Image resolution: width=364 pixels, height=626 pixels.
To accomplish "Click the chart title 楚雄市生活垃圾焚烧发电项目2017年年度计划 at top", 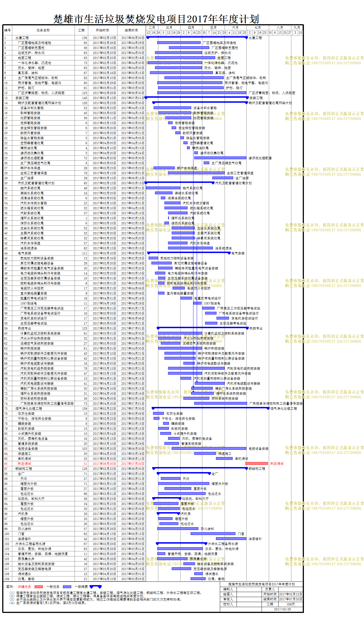I will pos(156,19).
